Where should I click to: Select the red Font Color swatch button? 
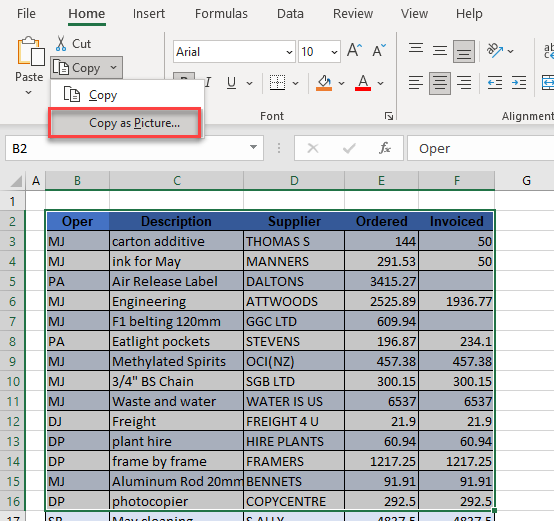click(363, 83)
